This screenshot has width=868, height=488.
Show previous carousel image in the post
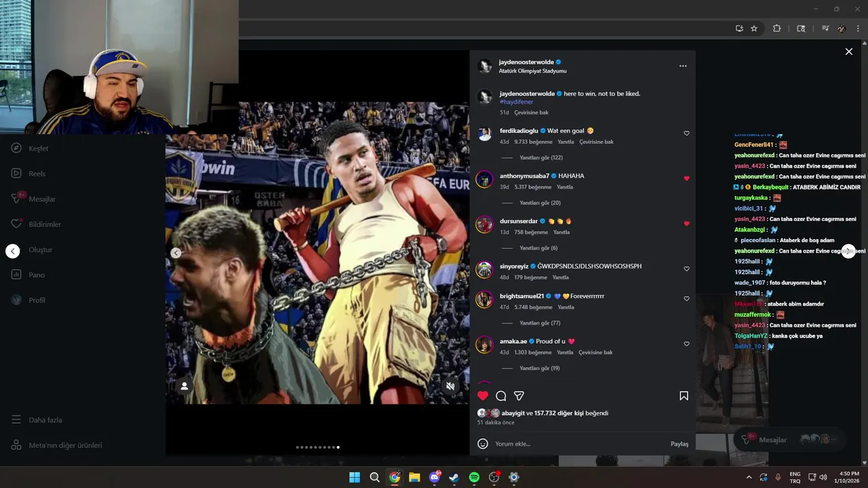click(x=176, y=253)
